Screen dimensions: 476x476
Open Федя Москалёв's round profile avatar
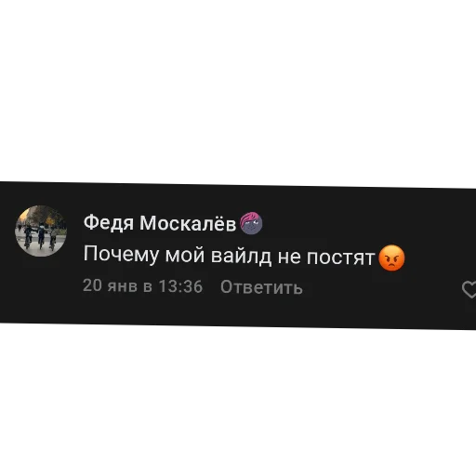(41, 231)
